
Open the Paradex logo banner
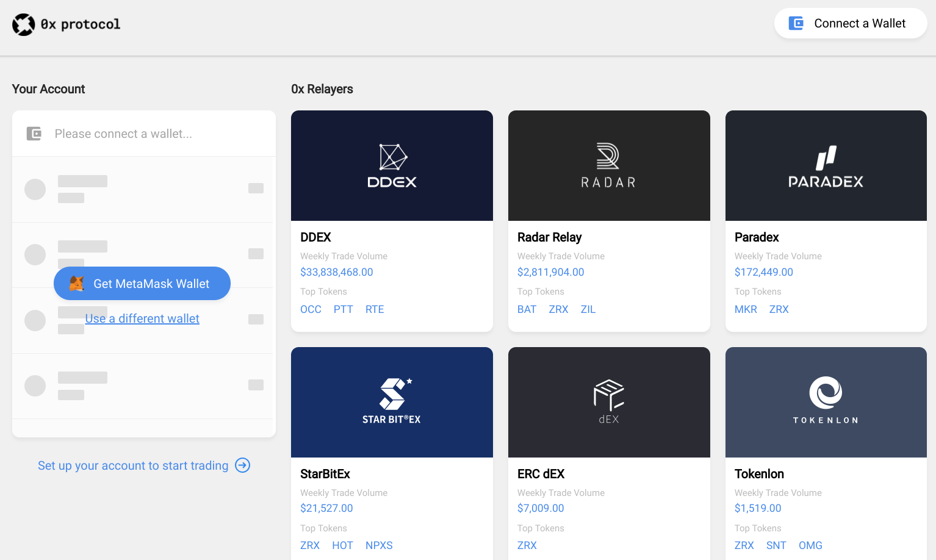[x=826, y=165]
